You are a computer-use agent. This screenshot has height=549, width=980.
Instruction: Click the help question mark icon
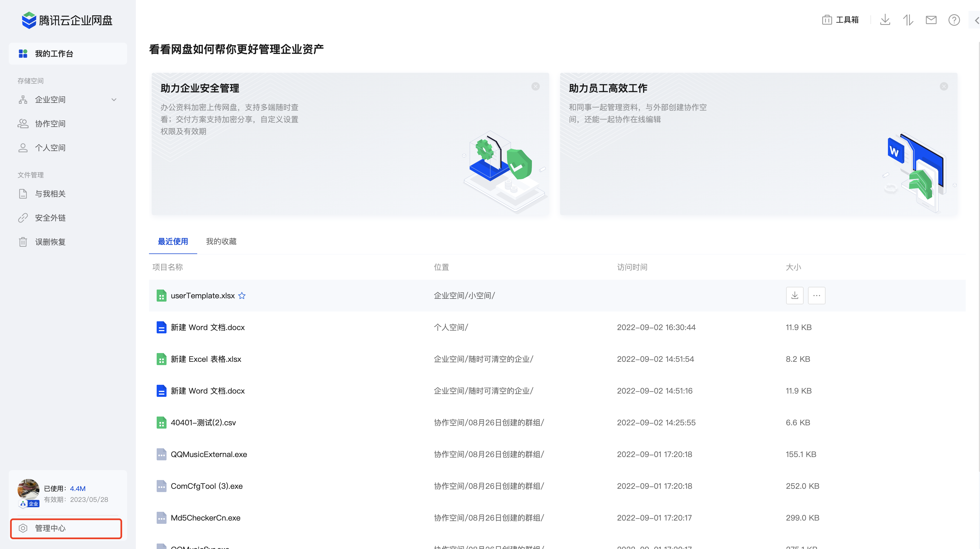click(x=954, y=20)
